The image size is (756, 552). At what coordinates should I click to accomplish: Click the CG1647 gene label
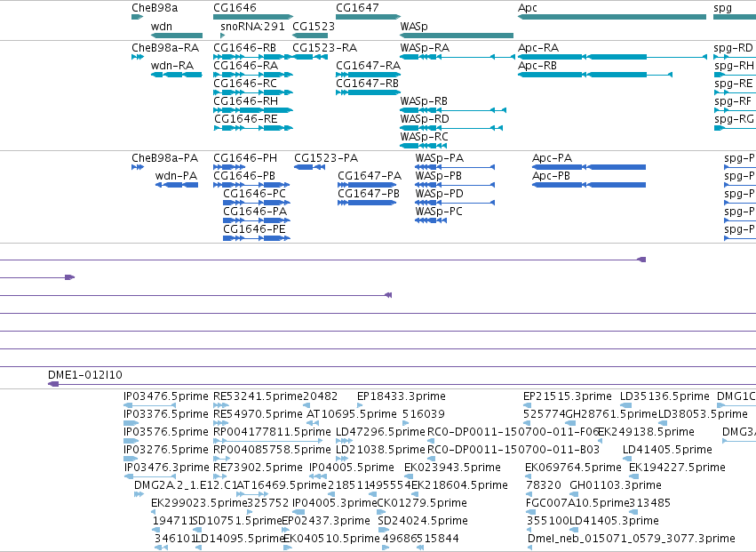(357, 8)
